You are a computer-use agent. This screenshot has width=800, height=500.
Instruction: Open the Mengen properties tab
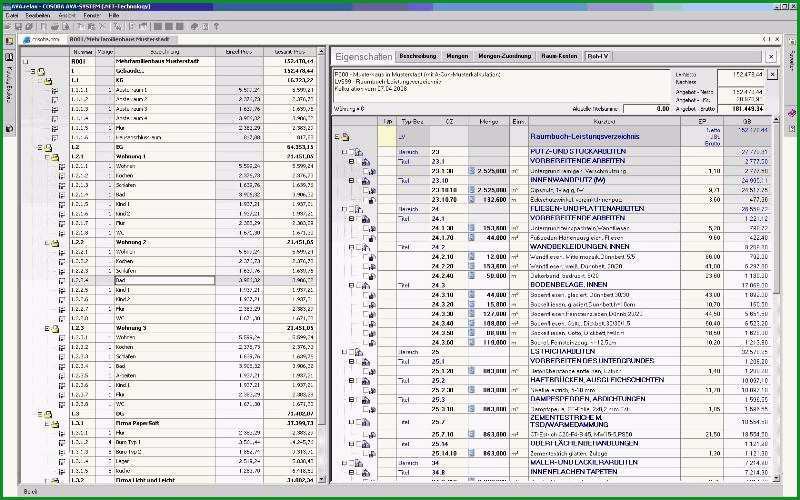457,56
